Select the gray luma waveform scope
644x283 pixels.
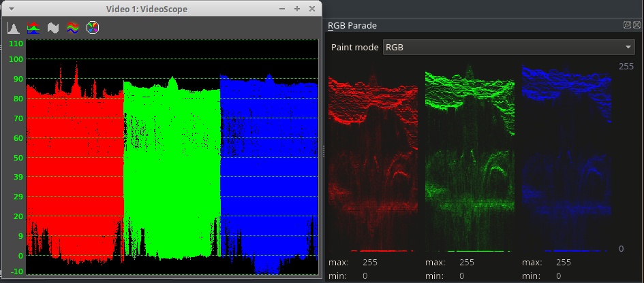pyautogui.click(x=53, y=28)
